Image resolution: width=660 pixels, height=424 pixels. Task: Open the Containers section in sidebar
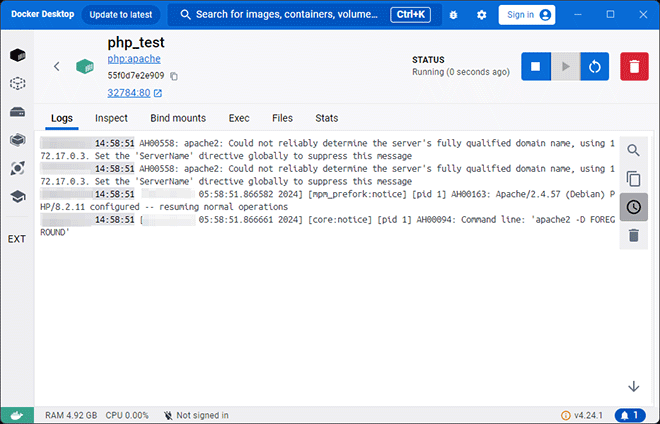click(x=17, y=55)
